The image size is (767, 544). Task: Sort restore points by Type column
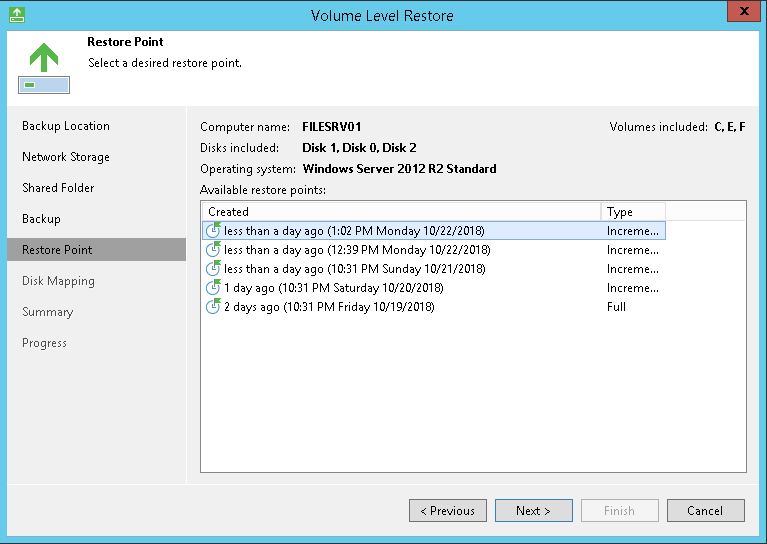pyautogui.click(x=633, y=212)
